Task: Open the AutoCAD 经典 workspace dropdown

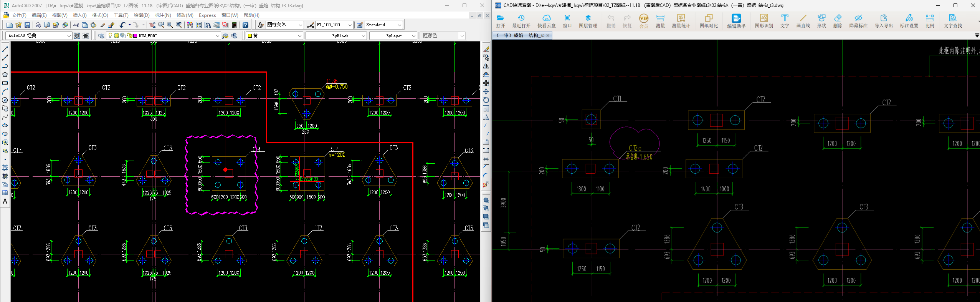Action: [x=69, y=36]
